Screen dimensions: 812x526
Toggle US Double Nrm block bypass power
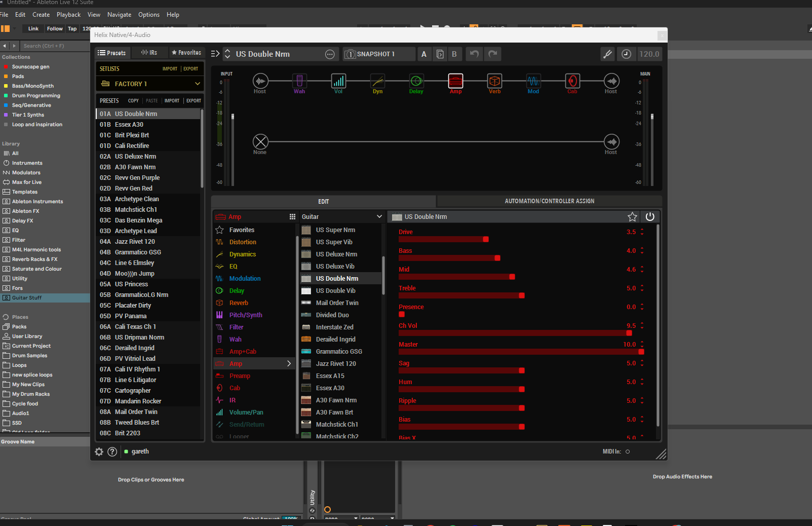pos(650,217)
